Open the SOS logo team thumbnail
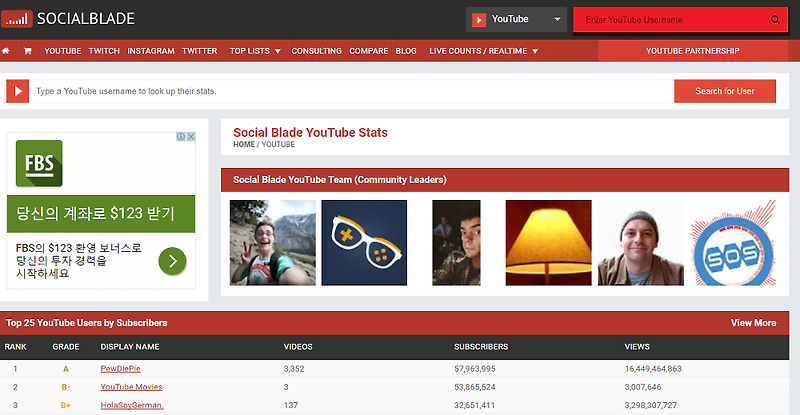The width and height of the screenshot is (800, 415). coord(733,243)
